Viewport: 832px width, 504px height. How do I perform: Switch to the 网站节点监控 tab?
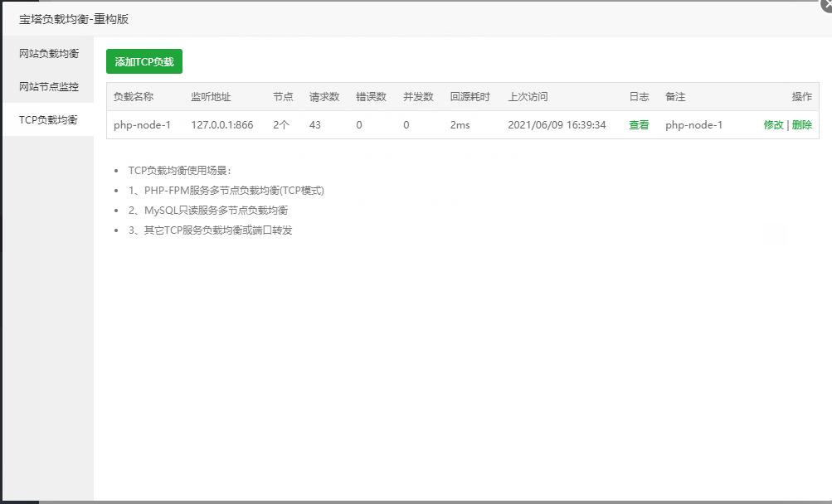(x=48, y=86)
